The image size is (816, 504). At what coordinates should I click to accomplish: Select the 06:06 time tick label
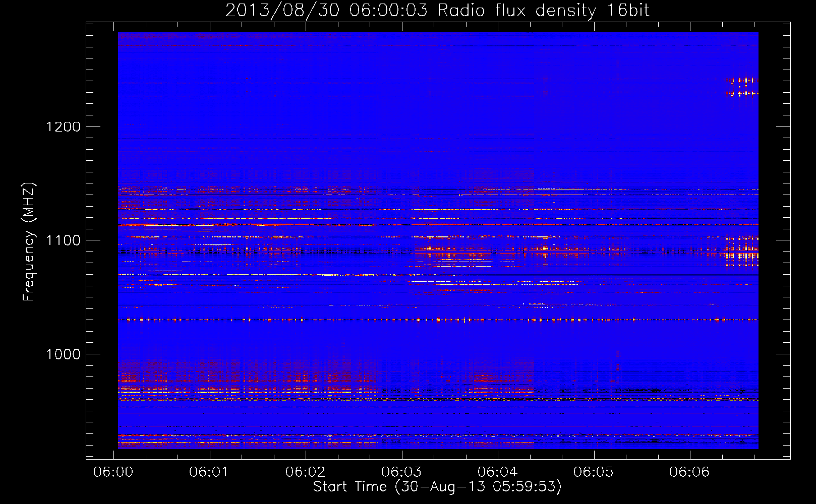689,472
